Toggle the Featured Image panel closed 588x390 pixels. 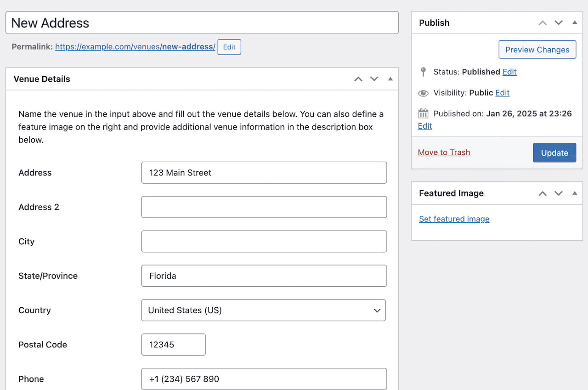pos(574,193)
